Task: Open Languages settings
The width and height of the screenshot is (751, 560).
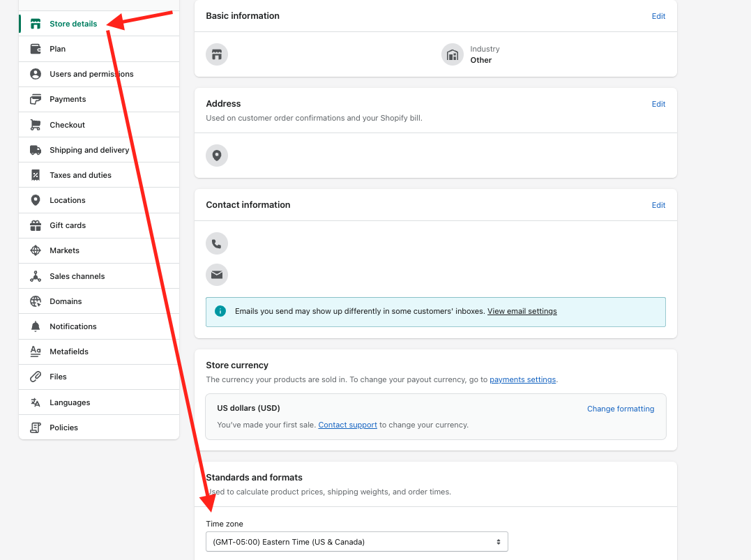Action: pos(98,402)
